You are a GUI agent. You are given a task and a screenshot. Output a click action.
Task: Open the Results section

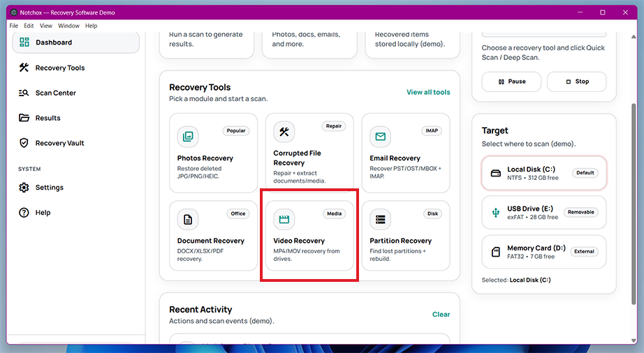[x=76, y=118]
